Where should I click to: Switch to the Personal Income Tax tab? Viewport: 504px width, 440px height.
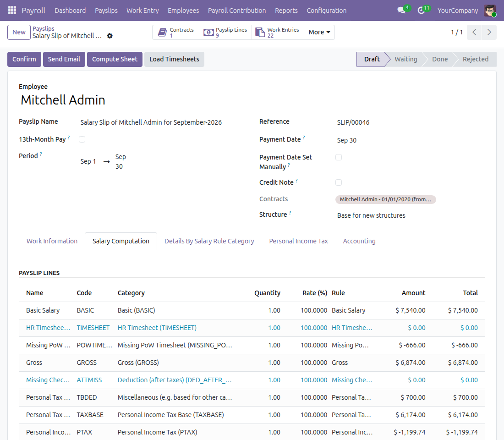298,241
